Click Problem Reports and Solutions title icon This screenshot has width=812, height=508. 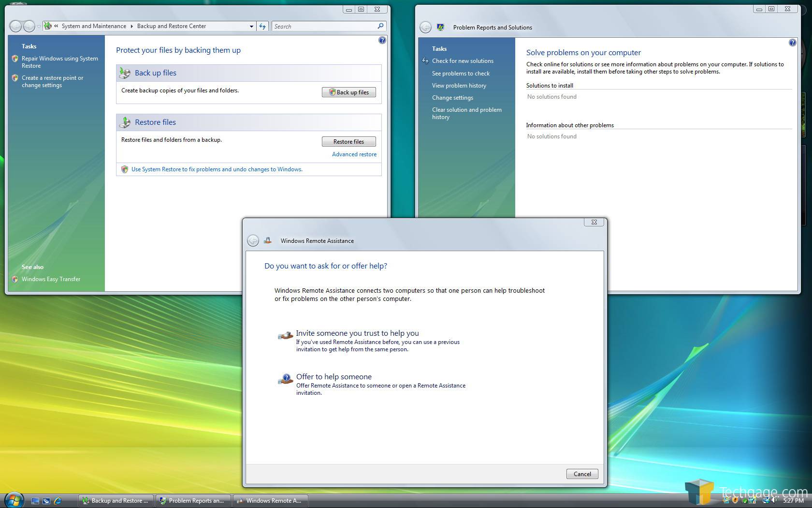[440, 28]
